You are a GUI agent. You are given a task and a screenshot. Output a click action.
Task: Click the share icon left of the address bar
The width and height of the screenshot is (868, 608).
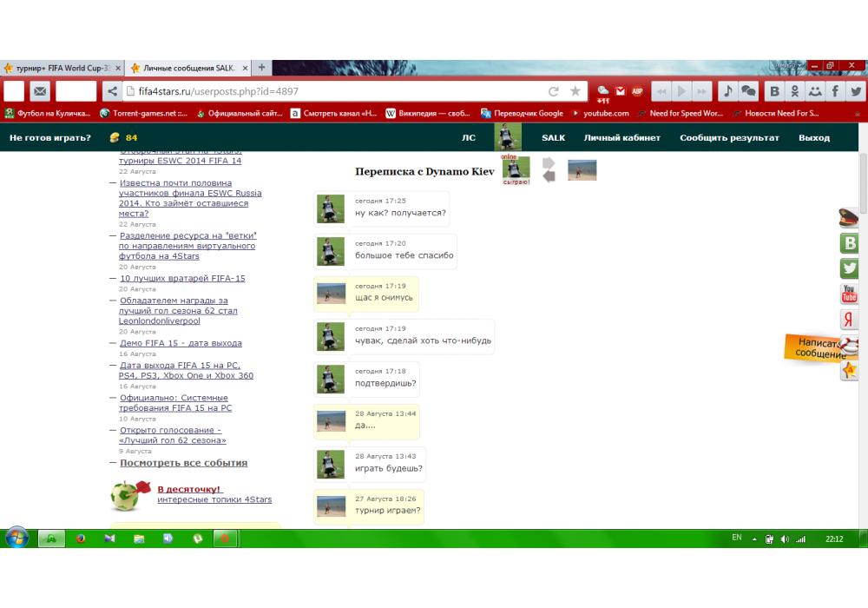coord(112,91)
